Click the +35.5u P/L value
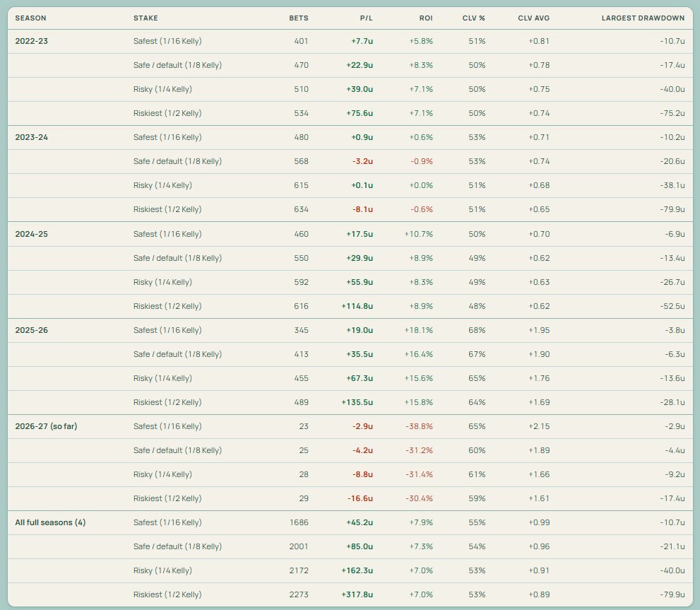The image size is (700, 610). point(360,354)
